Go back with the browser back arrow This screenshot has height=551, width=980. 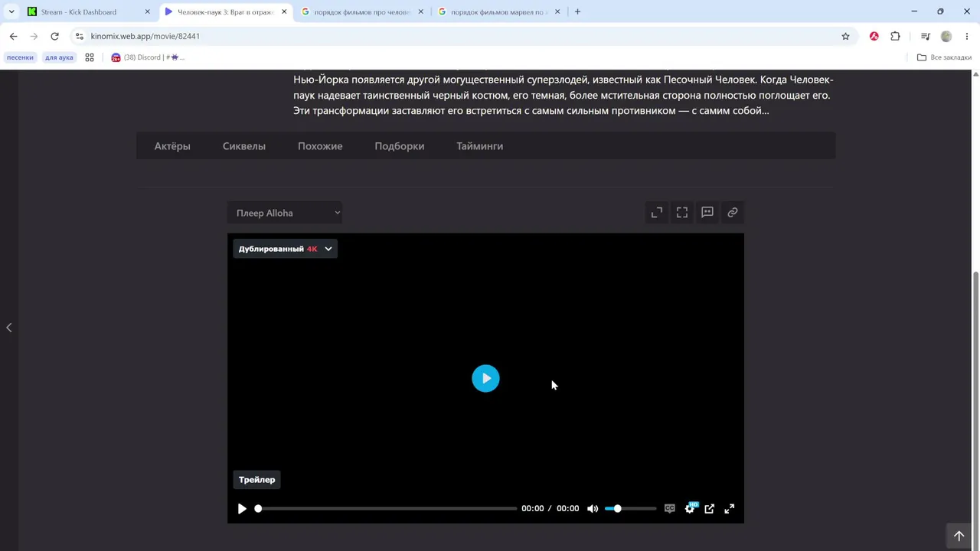[13, 36]
